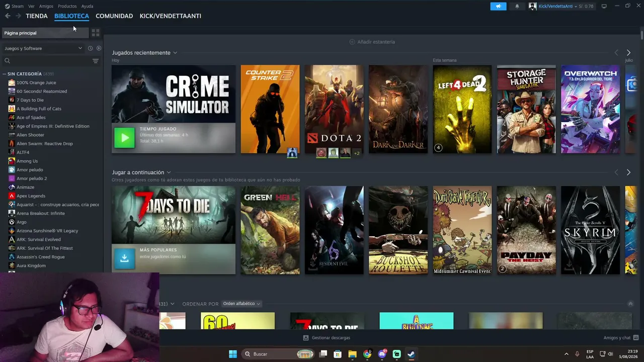Select 7 Days to Die in the sidebar list
The height and width of the screenshot is (362, 644).
pos(30,100)
